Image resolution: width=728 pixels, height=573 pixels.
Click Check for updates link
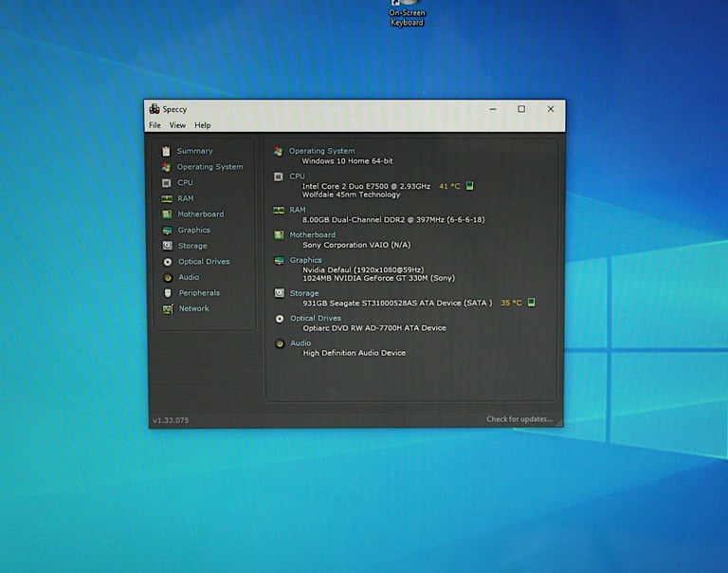[x=519, y=419]
